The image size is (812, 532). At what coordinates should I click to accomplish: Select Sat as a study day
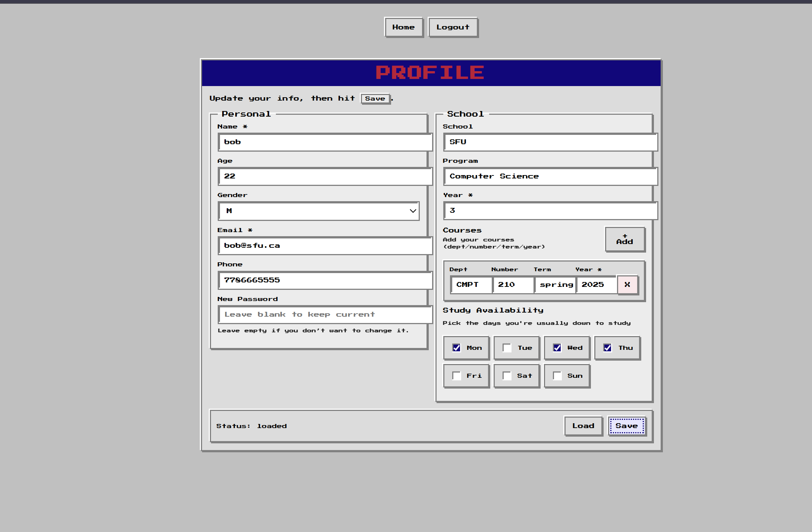pyautogui.click(x=507, y=376)
